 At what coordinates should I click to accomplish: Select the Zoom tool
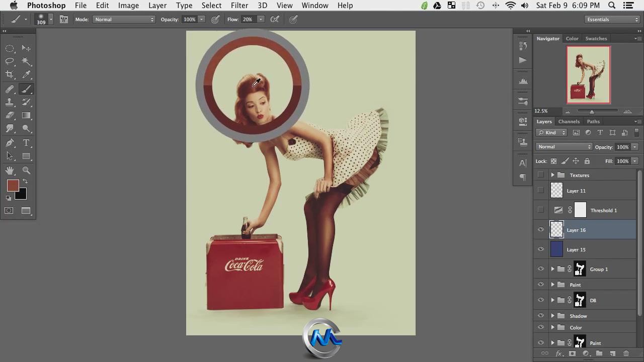click(x=26, y=171)
